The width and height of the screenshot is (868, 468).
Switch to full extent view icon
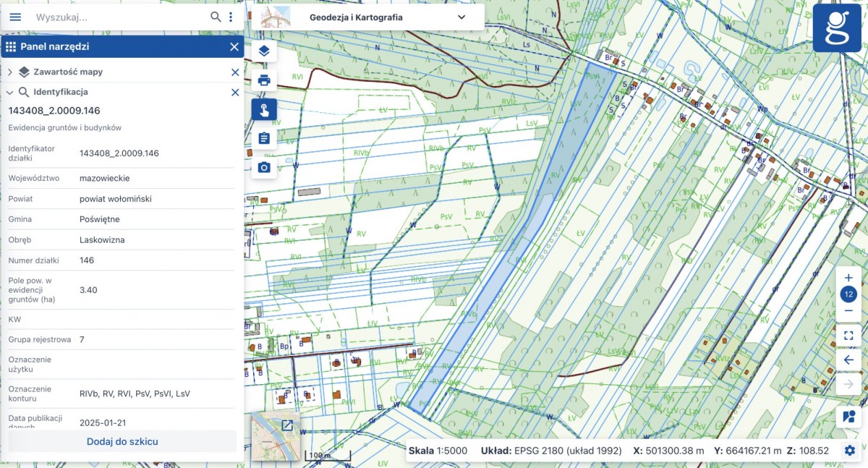tap(849, 336)
